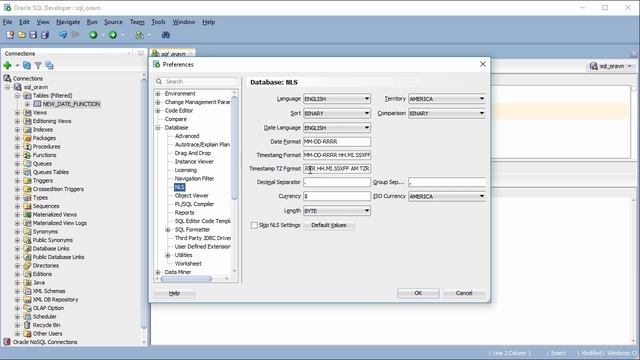Open the Language dropdown
This screenshot has height=360, width=640.
[x=367, y=99]
